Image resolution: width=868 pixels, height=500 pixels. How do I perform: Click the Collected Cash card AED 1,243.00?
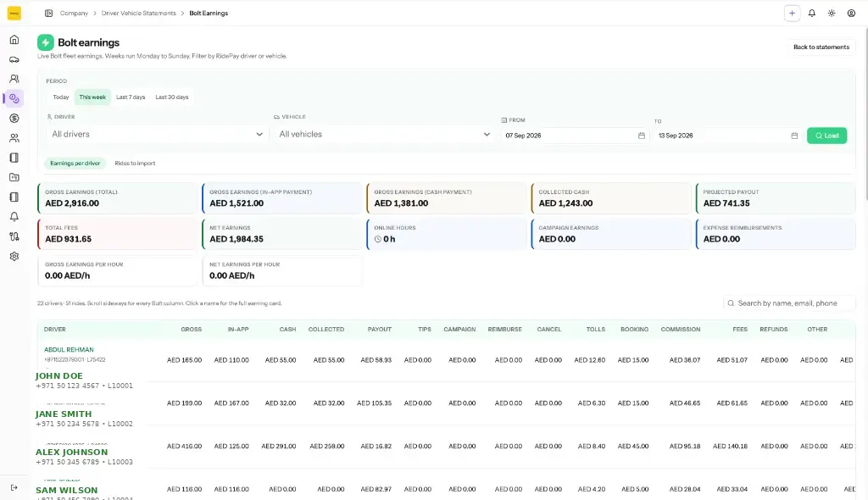pos(611,198)
